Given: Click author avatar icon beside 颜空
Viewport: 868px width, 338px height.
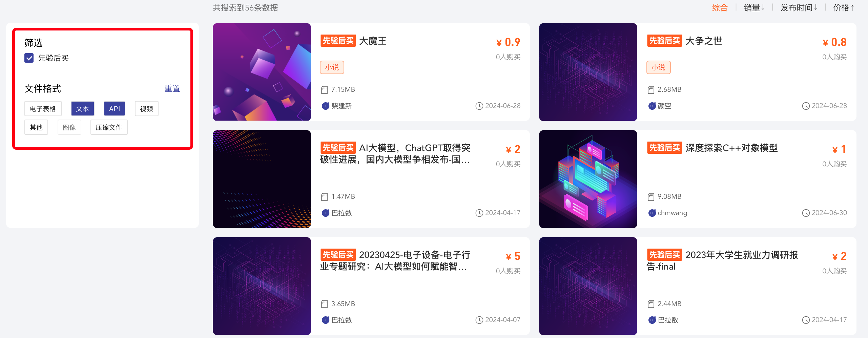Looking at the screenshot, I should [x=652, y=106].
